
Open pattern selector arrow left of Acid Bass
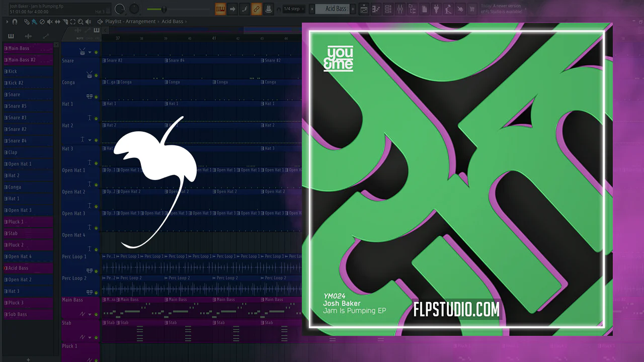point(311,9)
